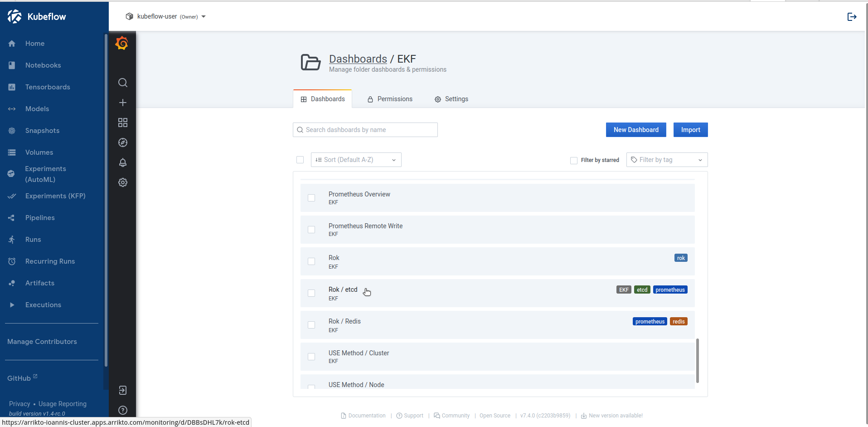
Task: Open Manage Contributors menu item
Action: 42,342
